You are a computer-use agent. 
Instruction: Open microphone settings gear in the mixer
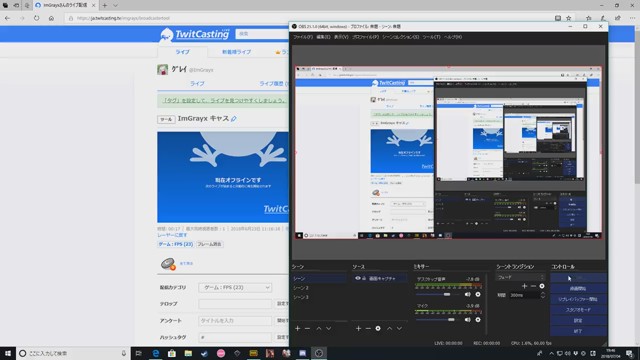pos(478,320)
